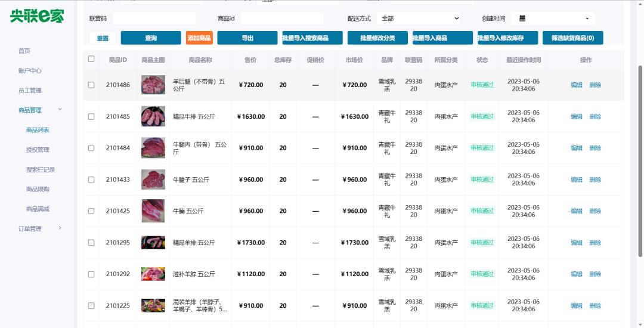
Task: Open the creation time dropdown arrow
Action: (x=587, y=19)
